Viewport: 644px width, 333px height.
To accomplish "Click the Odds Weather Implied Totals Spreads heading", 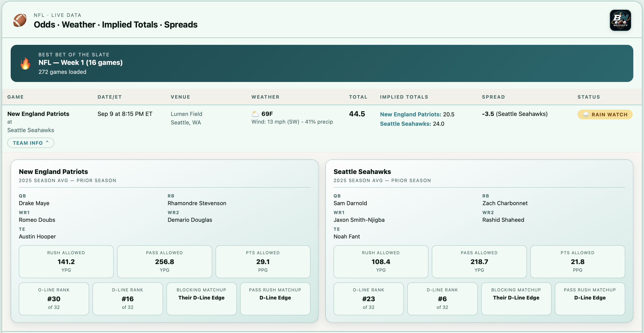I will pos(116,25).
